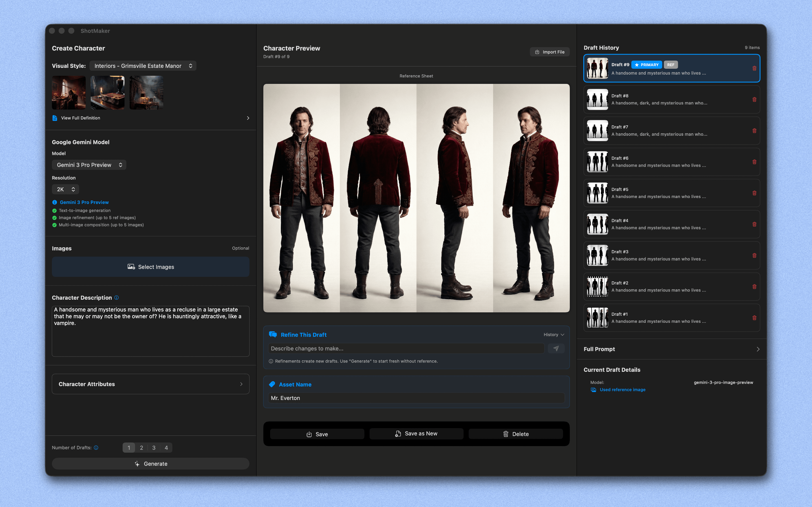Delete Draft #8 using its trash icon
Image resolution: width=812 pixels, height=507 pixels.
click(754, 99)
